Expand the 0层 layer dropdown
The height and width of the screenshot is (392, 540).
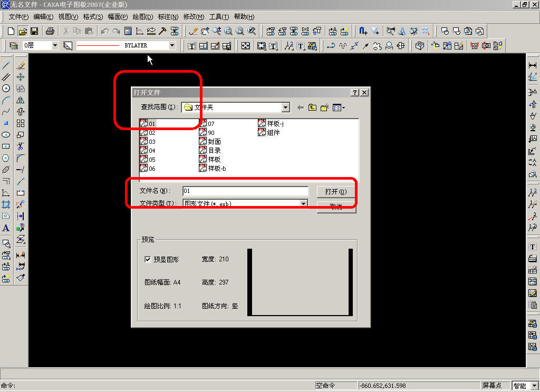pos(55,45)
